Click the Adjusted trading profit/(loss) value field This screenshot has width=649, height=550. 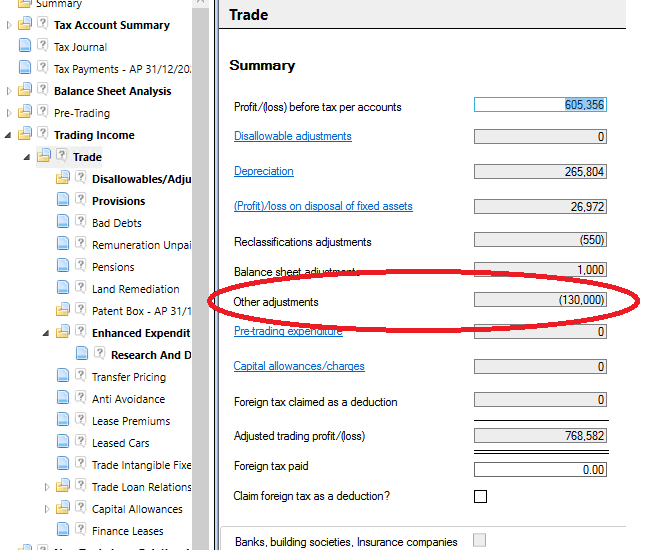(x=540, y=435)
